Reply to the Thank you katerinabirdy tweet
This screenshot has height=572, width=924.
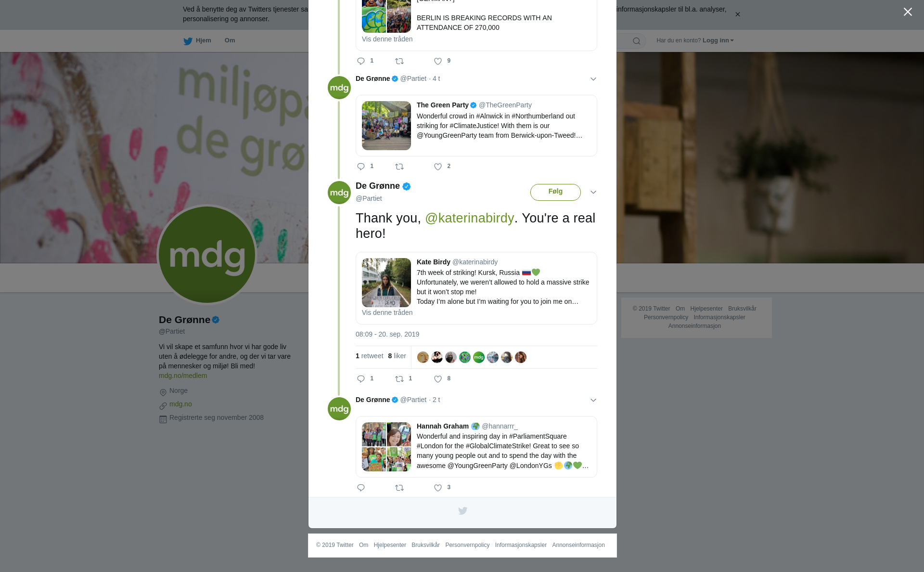(361, 379)
